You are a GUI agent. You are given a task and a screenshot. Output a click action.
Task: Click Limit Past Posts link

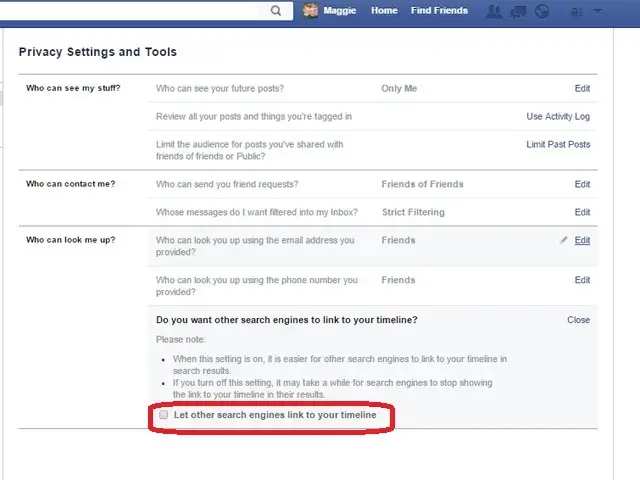[558, 145]
